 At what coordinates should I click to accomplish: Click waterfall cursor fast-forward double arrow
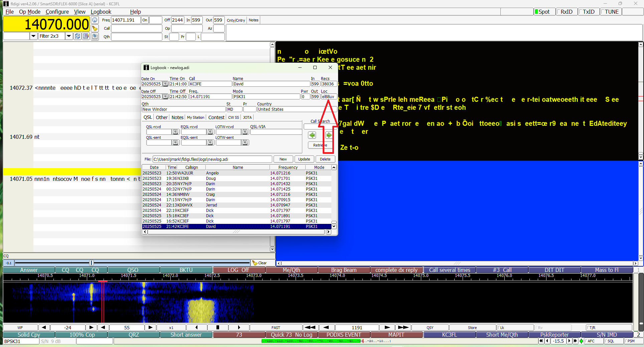point(403,328)
